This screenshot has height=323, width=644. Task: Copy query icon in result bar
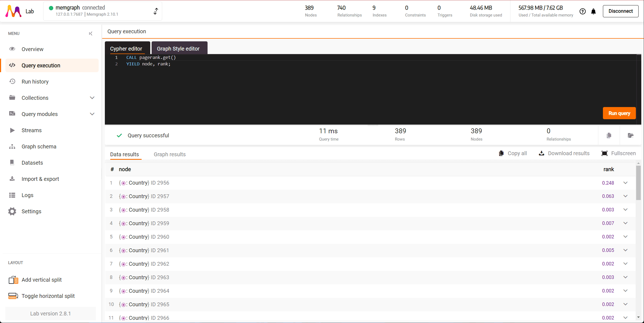(609, 135)
